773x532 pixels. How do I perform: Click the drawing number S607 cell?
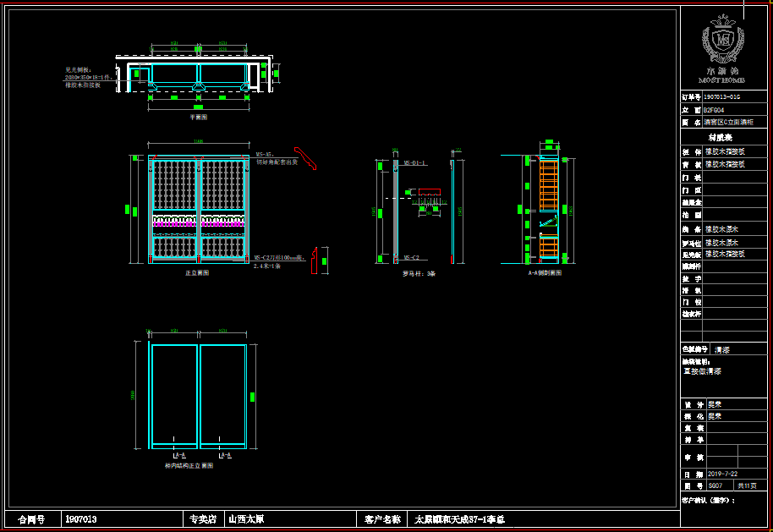pyautogui.click(x=715, y=486)
